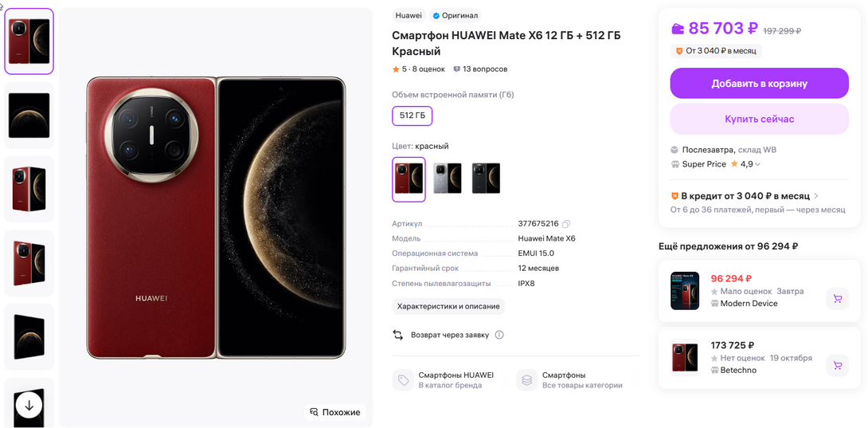This screenshot has width=868, height=428.
Task: Open the second product thumbnail image
Action: click(x=29, y=115)
